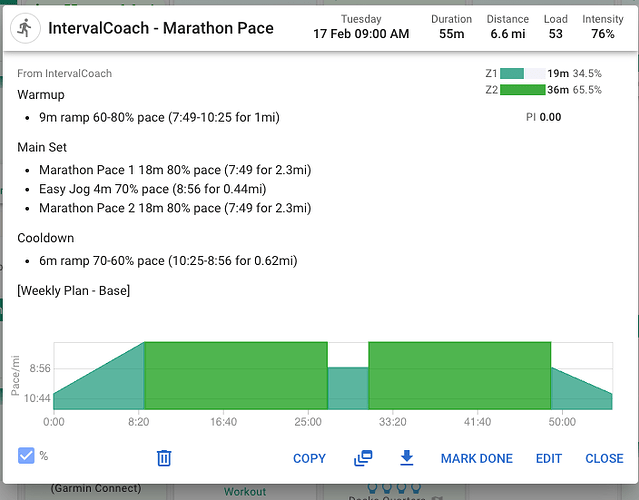Viewport: 639px width, 500px height.
Task: Click the '6m ramp 70-60% pace' line
Action: [x=168, y=260]
